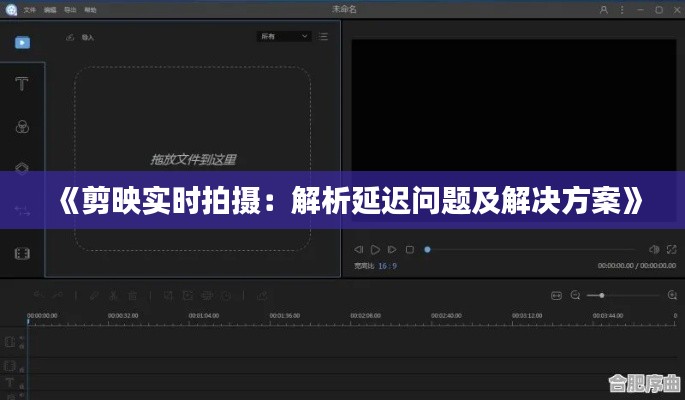
Task: Switch media view using the list icon
Action: pos(323,37)
